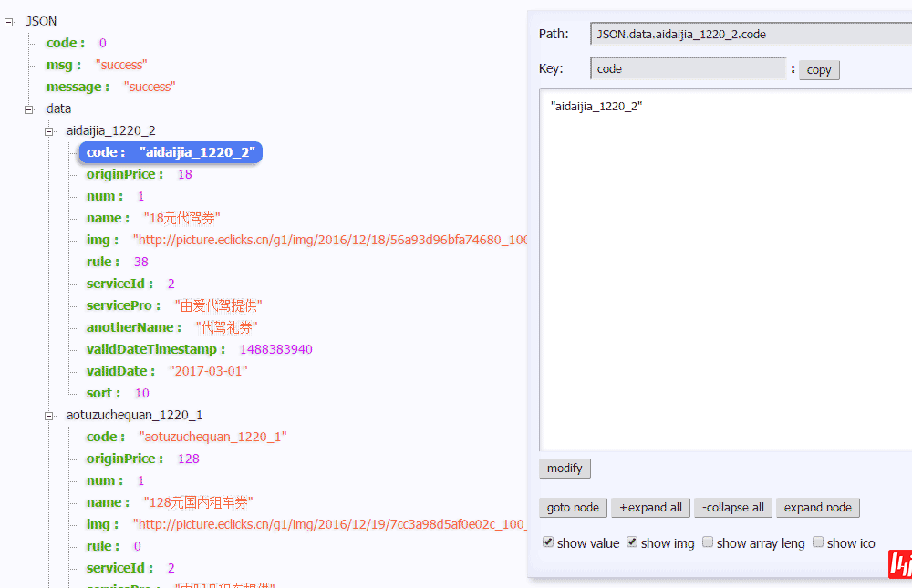Uncheck the "show value" checkbox
The image size is (912, 588).
[548, 542]
